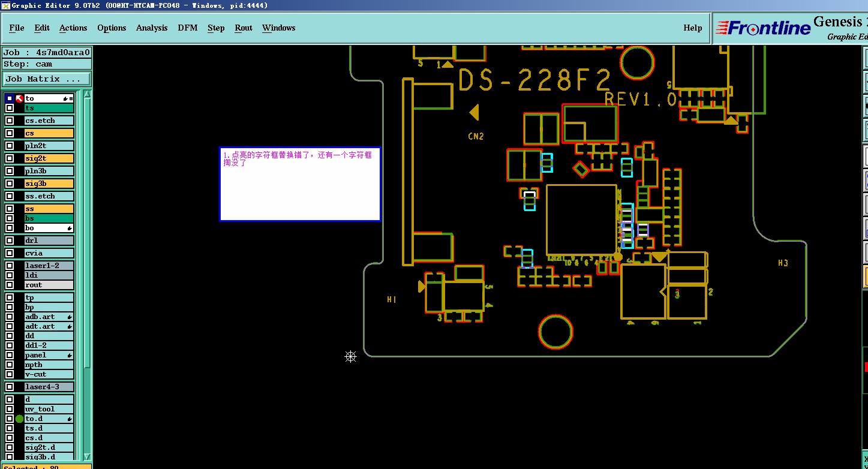Screen dimensions: 868x469
Task: Open the Rout menu
Action: (x=244, y=28)
